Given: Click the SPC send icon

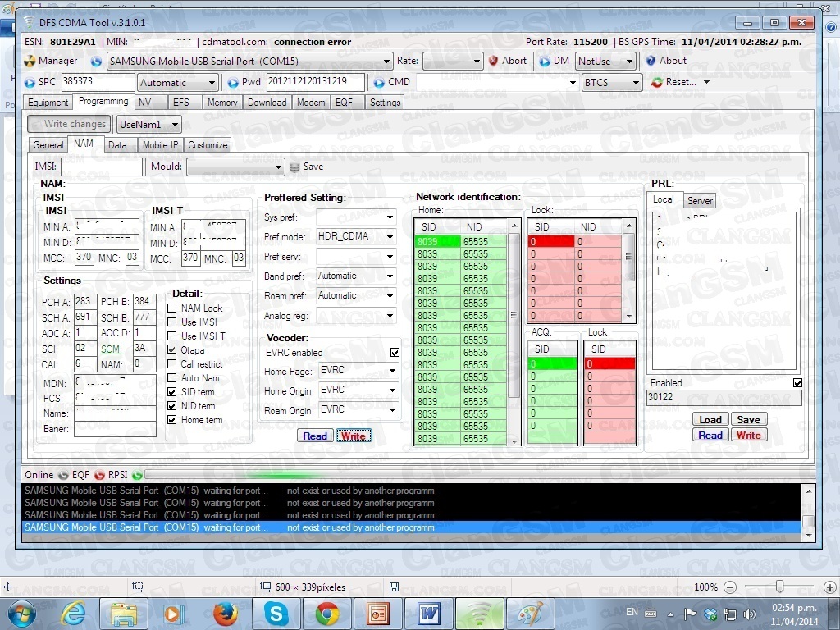Looking at the screenshot, I should tap(30, 83).
